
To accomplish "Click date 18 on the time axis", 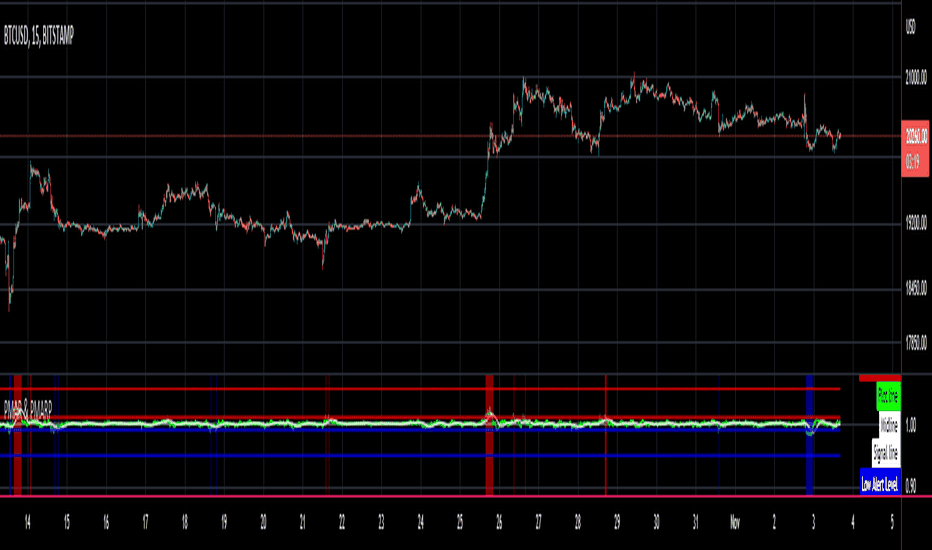I will coord(184,522).
